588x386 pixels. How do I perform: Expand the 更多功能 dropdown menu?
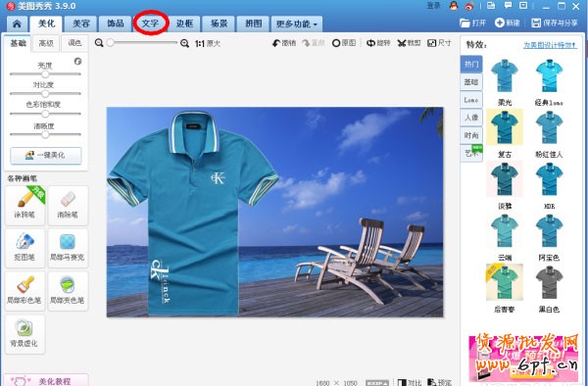pyautogui.click(x=297, y=24)
